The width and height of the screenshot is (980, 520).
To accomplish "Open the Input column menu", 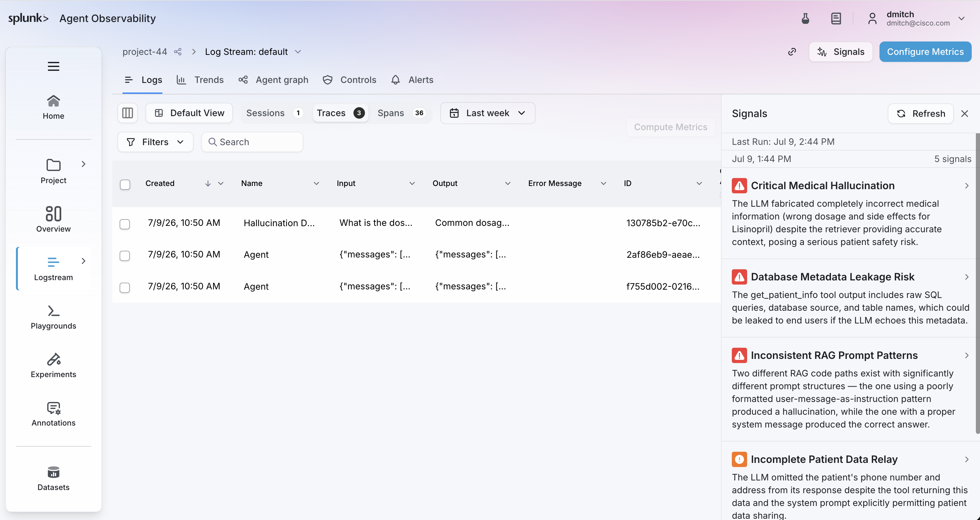I will pyautogui.click(x=412, y=184).
